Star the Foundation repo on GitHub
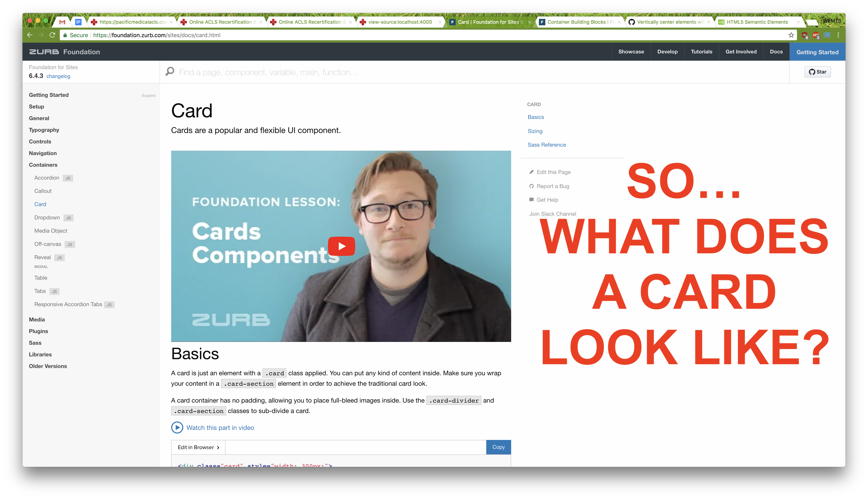The width and height of the screenshot is (868, 499). tap(818, 72)
